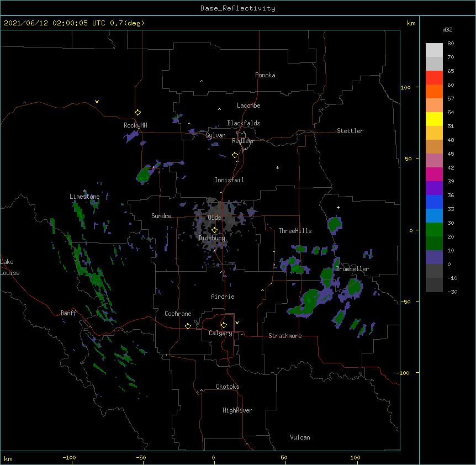Click the Base_Reflectivity title

(x=238, y=8)
